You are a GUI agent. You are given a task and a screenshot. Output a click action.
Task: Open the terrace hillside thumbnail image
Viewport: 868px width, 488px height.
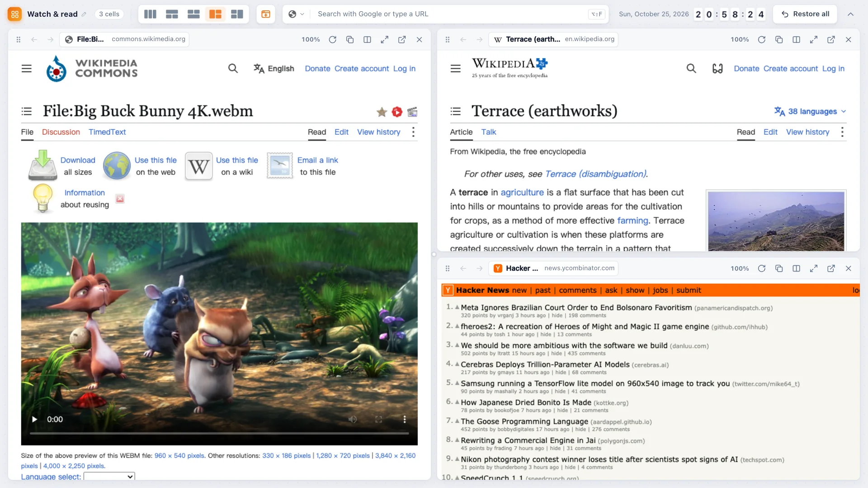coord(776,221)
